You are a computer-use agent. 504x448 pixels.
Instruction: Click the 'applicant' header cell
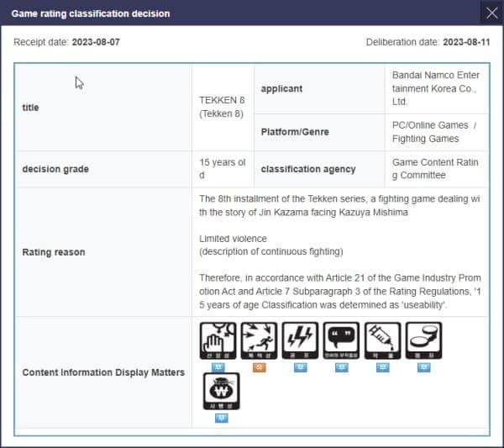point(319,89)
